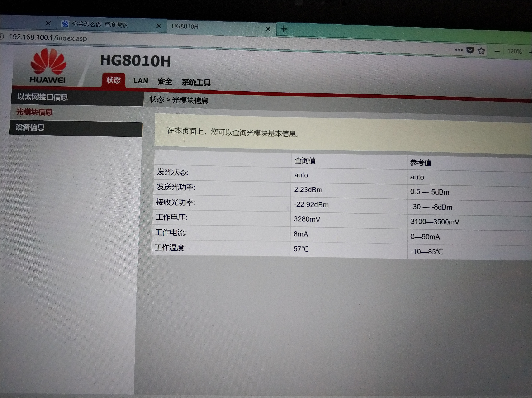Click the auto value in 参考值 column
This screenshot has height=398, width=532.
(x=417, y=177)
